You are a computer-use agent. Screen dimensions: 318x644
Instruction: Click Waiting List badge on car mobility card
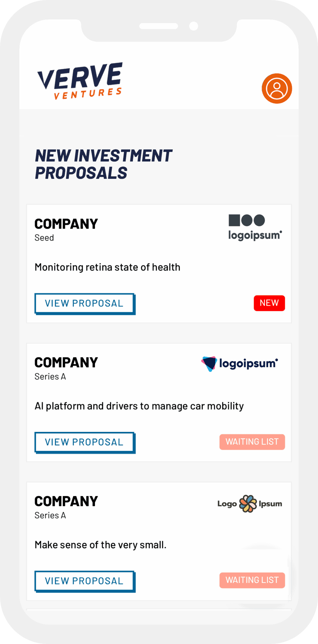pyautogui.click(x=252, y=442)
